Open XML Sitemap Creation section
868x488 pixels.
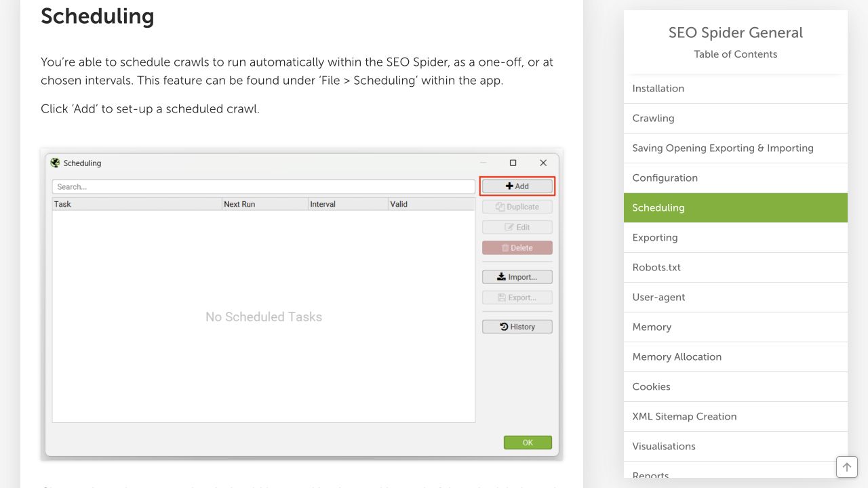736,417
